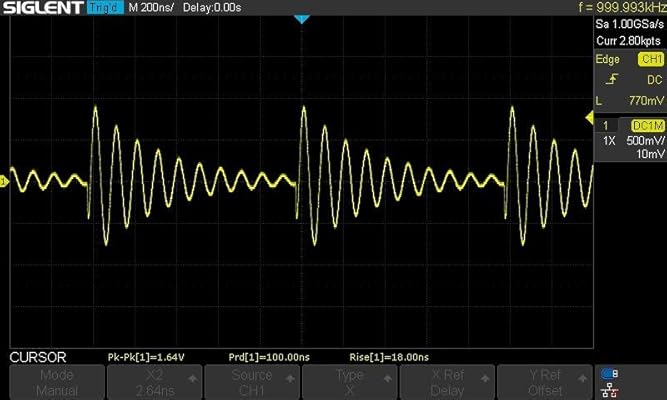
Task: Click the Sa 1.00GSa/s sample rate
Action: click(630, 24)
